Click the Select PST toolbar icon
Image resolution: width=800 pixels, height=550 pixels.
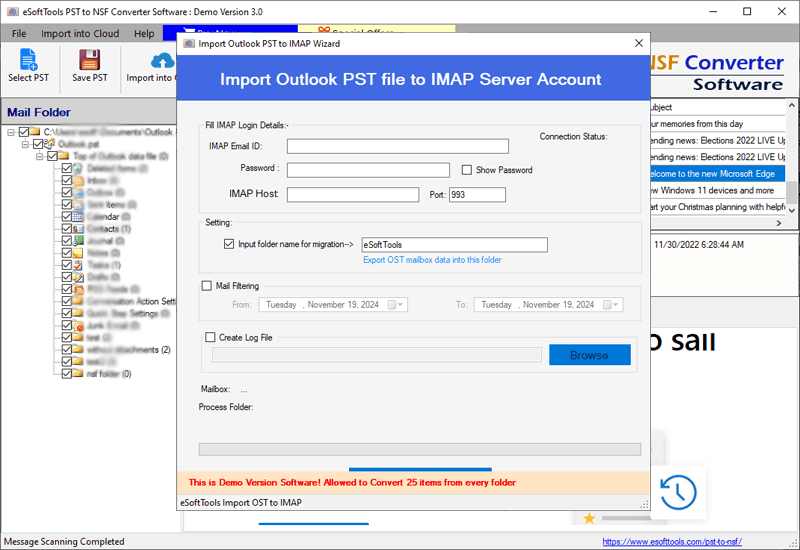pos(28,60)
